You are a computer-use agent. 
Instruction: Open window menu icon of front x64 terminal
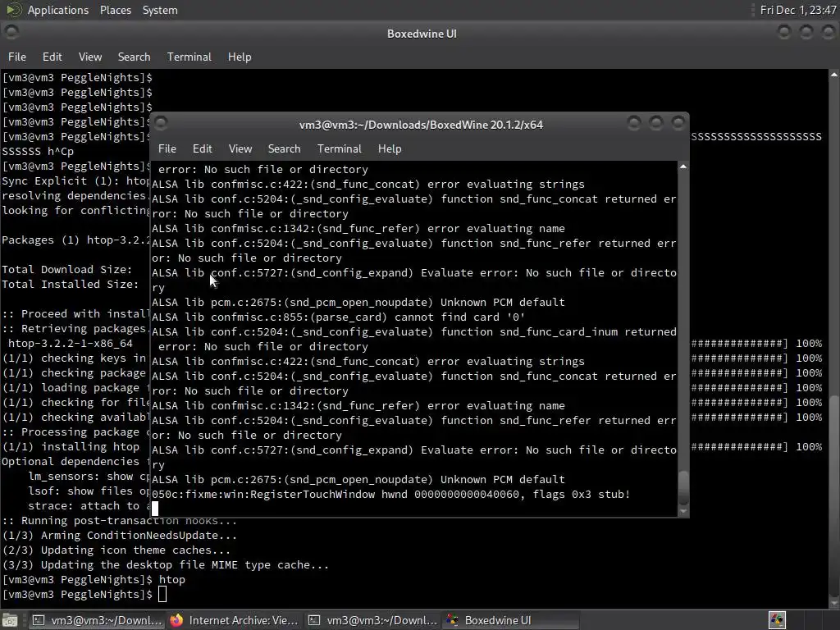[161, 123]
